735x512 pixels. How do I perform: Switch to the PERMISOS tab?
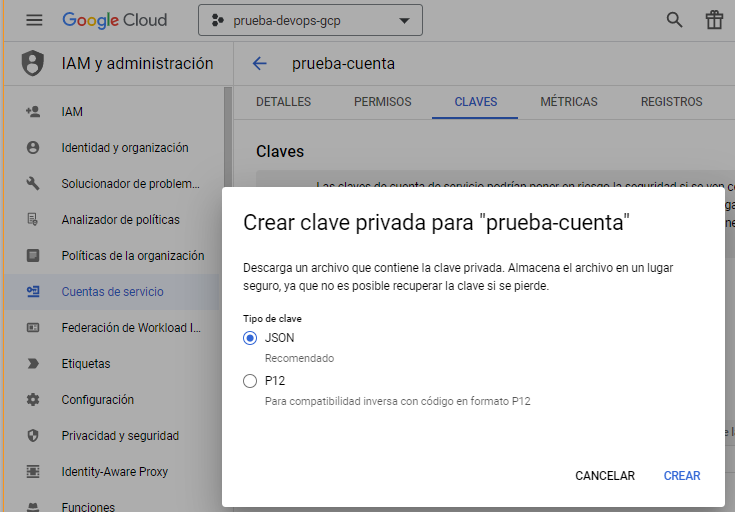(x=382, y=102)
